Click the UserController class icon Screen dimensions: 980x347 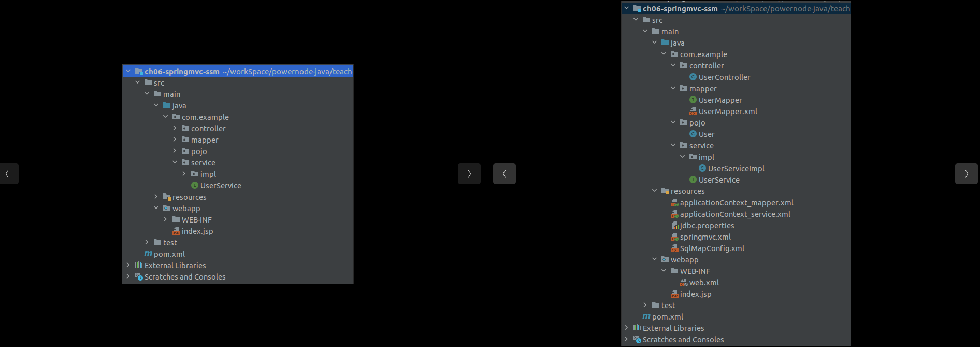(x=693, y=77)
